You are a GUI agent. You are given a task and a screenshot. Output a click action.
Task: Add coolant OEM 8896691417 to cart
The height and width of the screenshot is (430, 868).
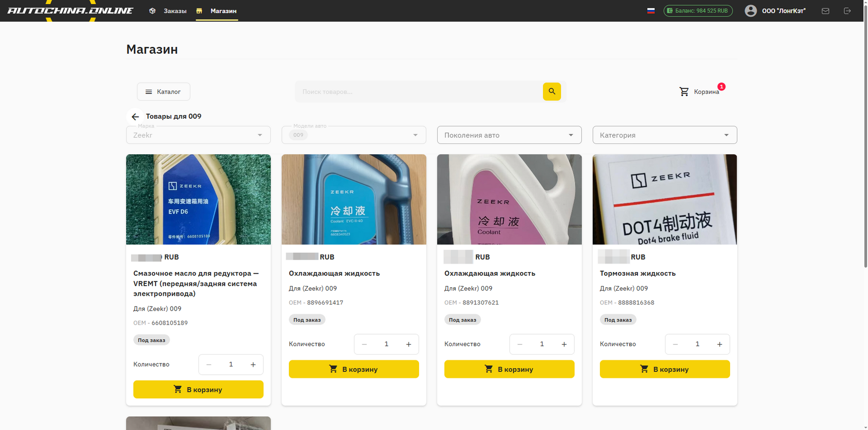pyautogui.click(x=354, y=370)
